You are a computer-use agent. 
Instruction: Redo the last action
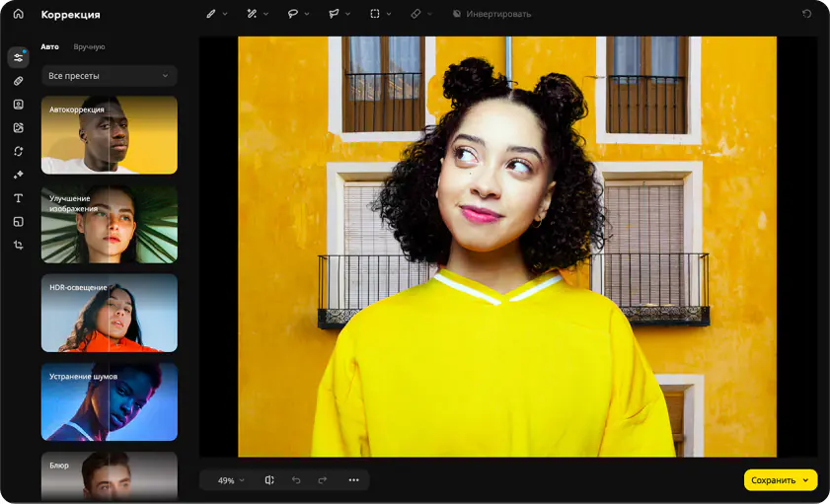pyautogui.click(x=323, y=480)
